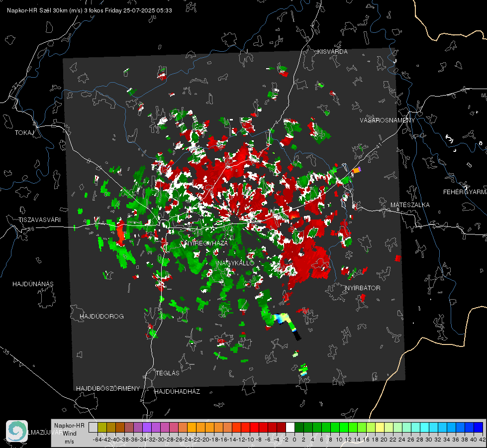487x448 pixels.
Task: Pick the gray swatch at the legend's left end
Action: 93,428
